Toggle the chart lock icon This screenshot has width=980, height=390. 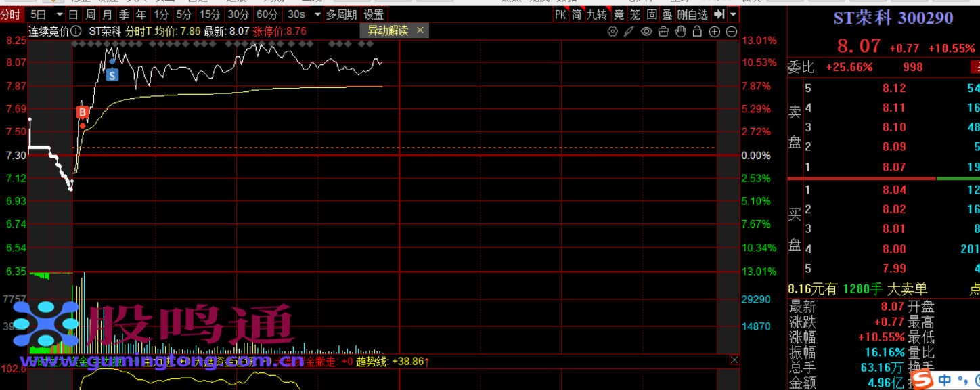697,31
